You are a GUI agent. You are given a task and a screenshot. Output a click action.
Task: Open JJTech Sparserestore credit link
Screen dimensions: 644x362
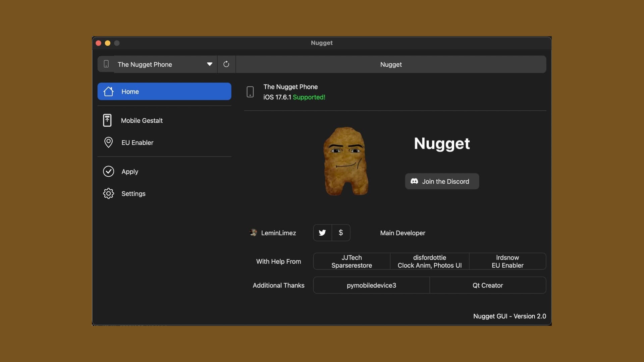click(352, 261)
